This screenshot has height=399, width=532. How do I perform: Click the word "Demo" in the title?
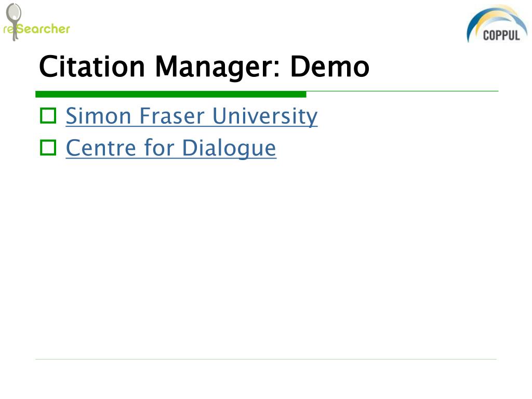(x=330, y=66)
